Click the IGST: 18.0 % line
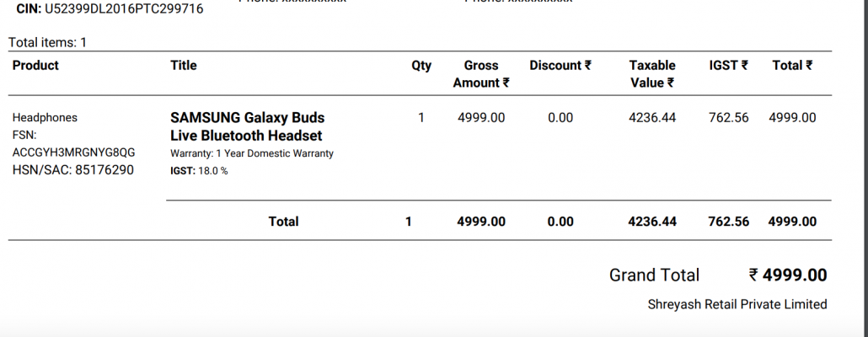Viewport: 868px width, 337px height. [199, 171]
